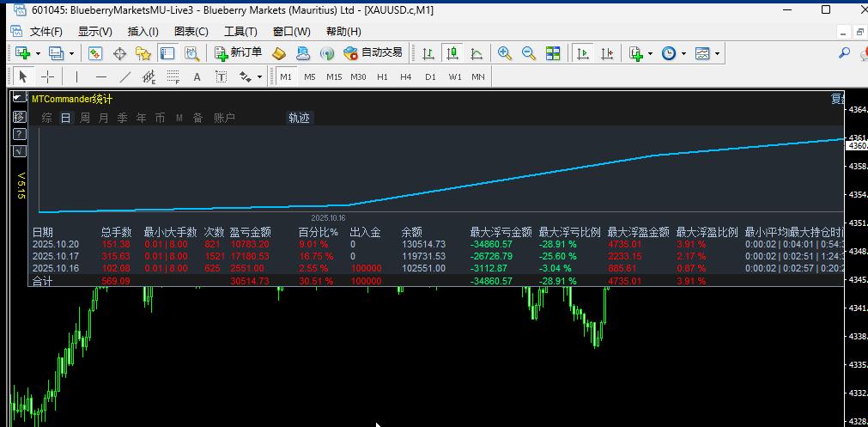Select the equidistant channel tool

click(149, 76)
